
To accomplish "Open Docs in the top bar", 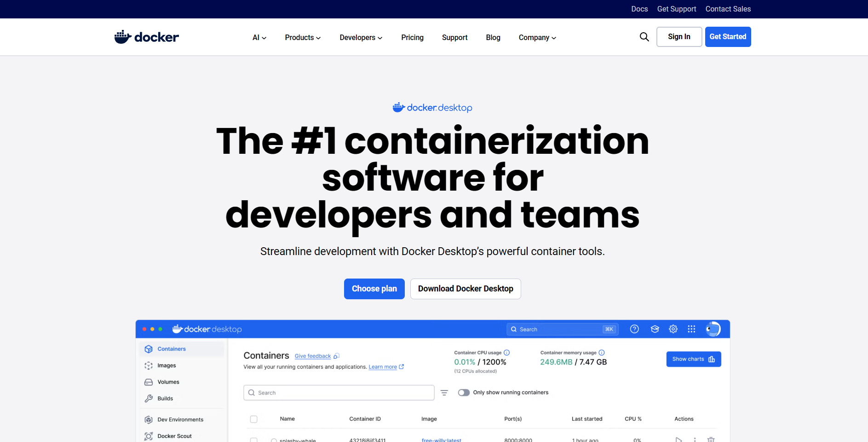I will (x=639, y=9).
